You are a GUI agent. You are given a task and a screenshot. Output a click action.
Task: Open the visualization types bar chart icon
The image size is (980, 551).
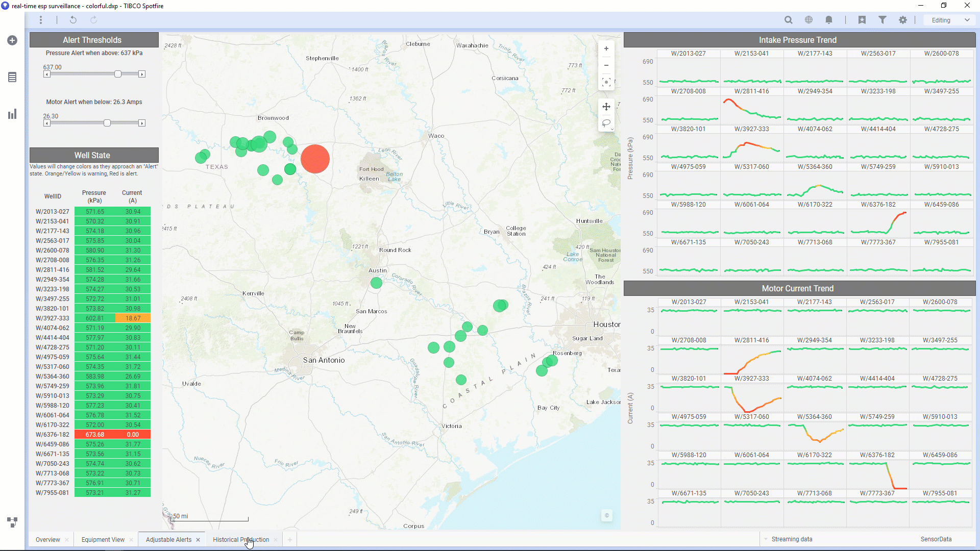point(12,114)
